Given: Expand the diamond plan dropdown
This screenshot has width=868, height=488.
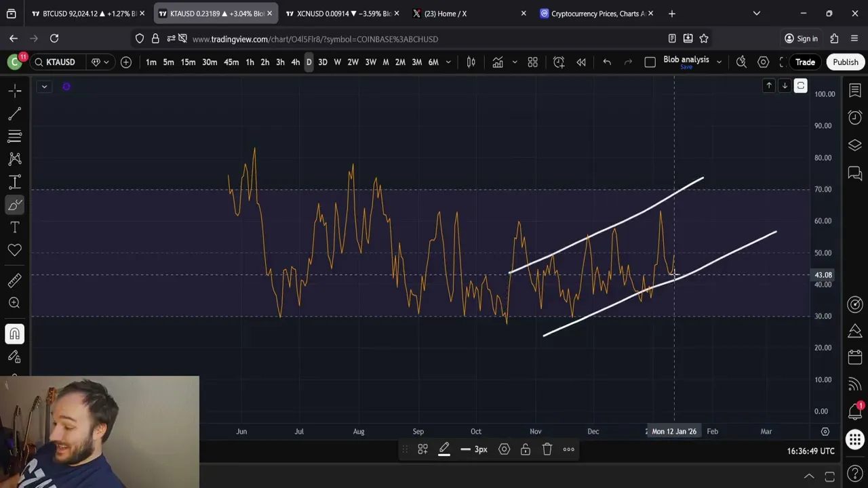Looking at the screenshot, I should (100, 62).
